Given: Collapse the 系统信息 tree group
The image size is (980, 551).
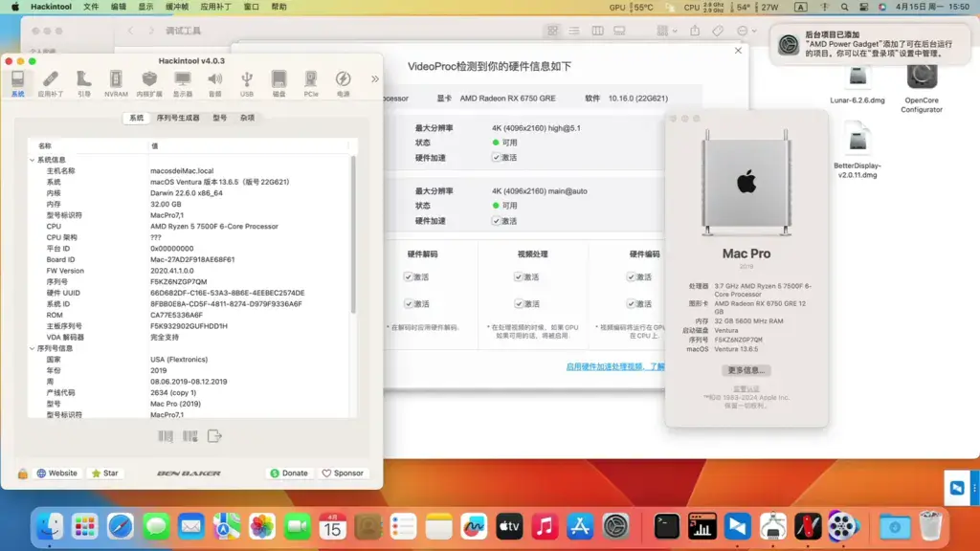Looking at the screenshot, I should [33, 160].
